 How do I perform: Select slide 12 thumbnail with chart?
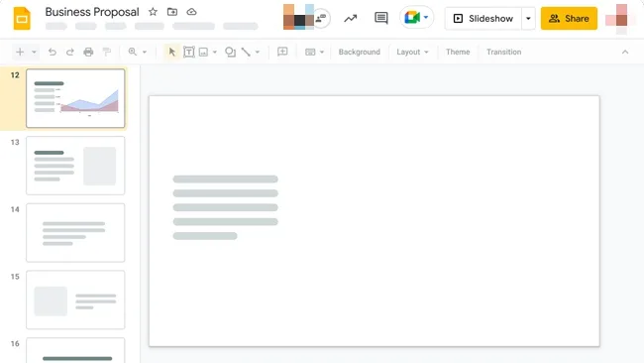tap(75, 98)
